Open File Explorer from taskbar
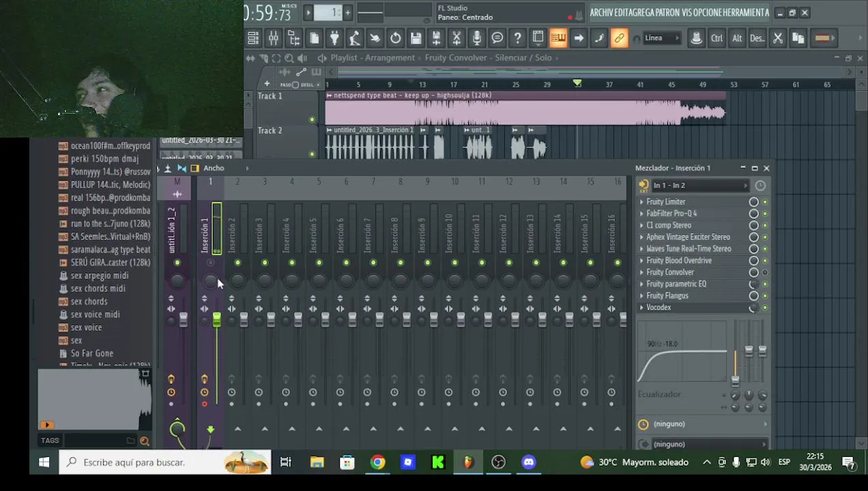Screen dimensions: 868x491 pos(317,462)
